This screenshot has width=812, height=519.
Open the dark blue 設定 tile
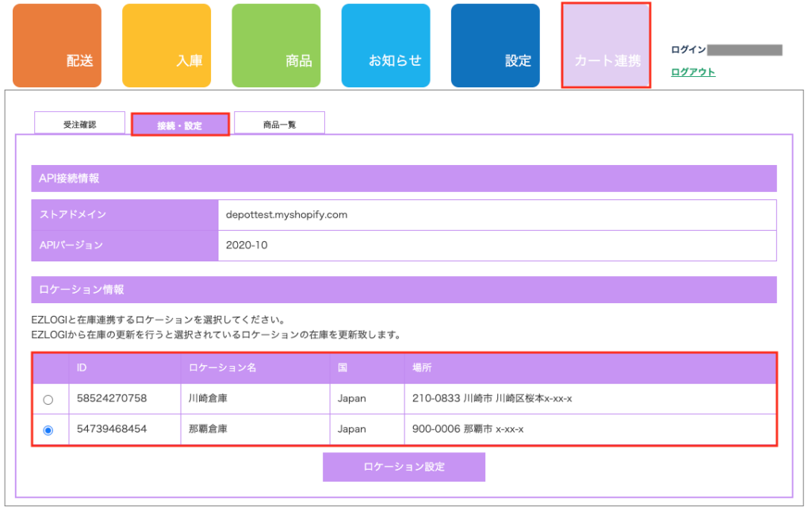click(495, 46)
